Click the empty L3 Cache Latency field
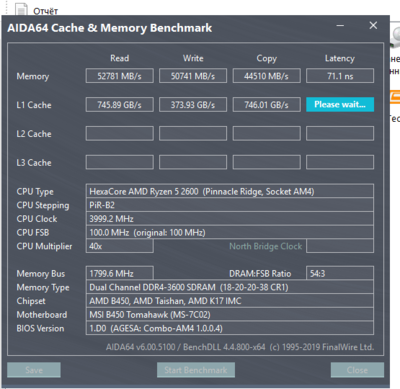 pyautogui.click(x=340, y=162)
